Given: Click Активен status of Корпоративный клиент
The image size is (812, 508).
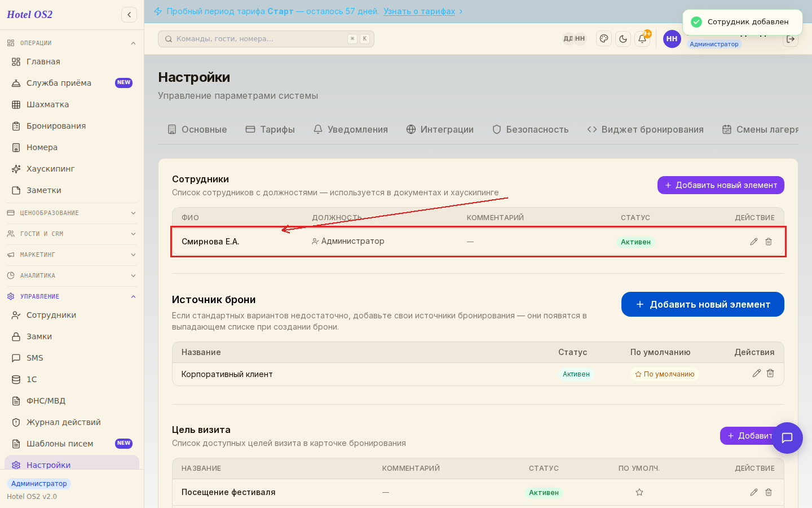Looking at the screenshot, I should (576, 374).
